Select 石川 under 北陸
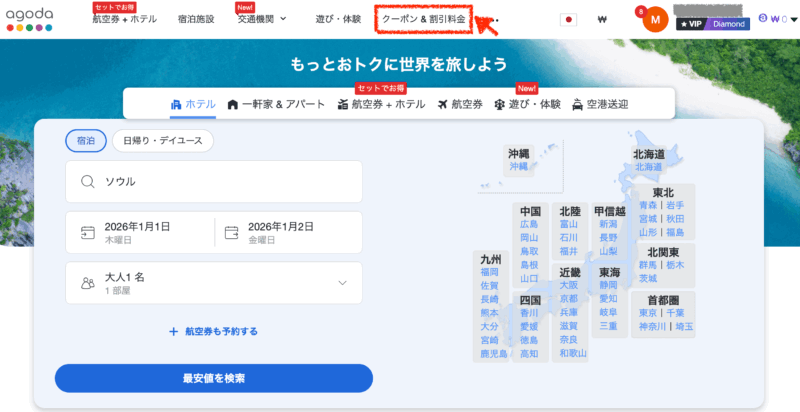This screenshot has height=412, width=800. coord(568,238)
